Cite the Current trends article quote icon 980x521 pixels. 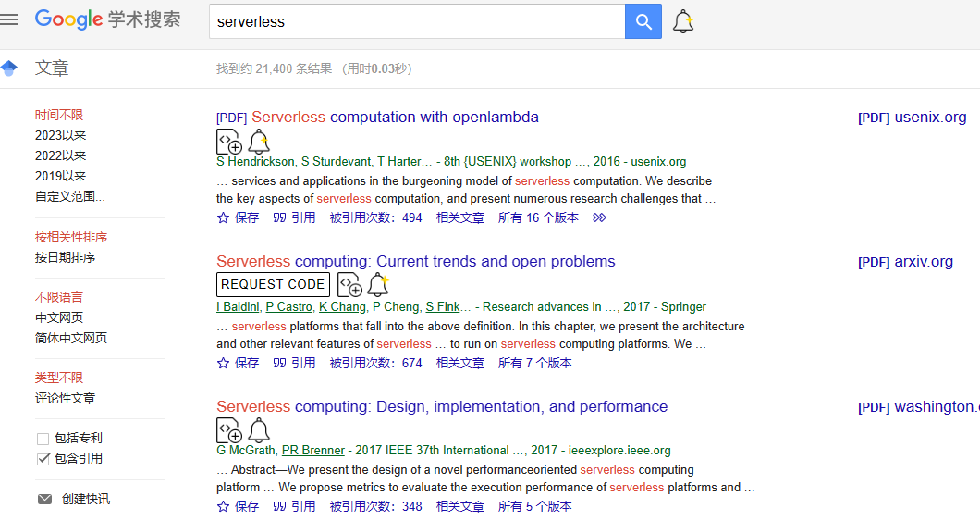294,364
